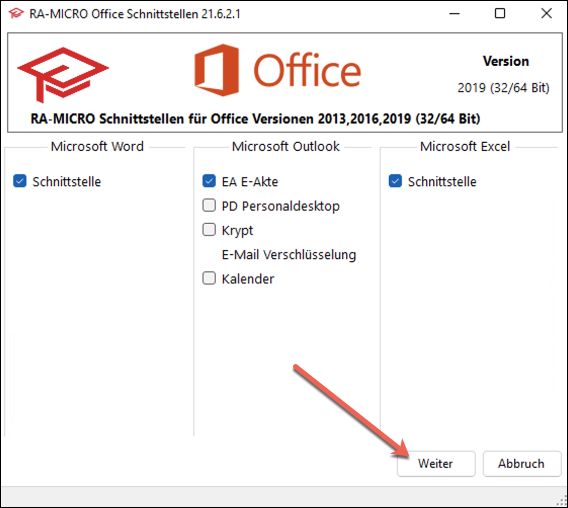Click the Microsoft Outlook group heading

286,146
